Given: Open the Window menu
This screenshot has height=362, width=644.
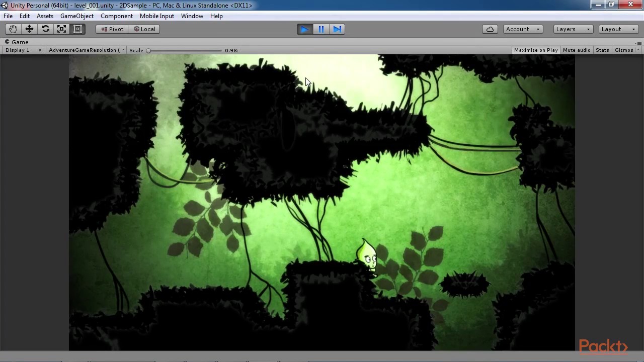Looking at the screenshot, I should (x=192, y=16).
